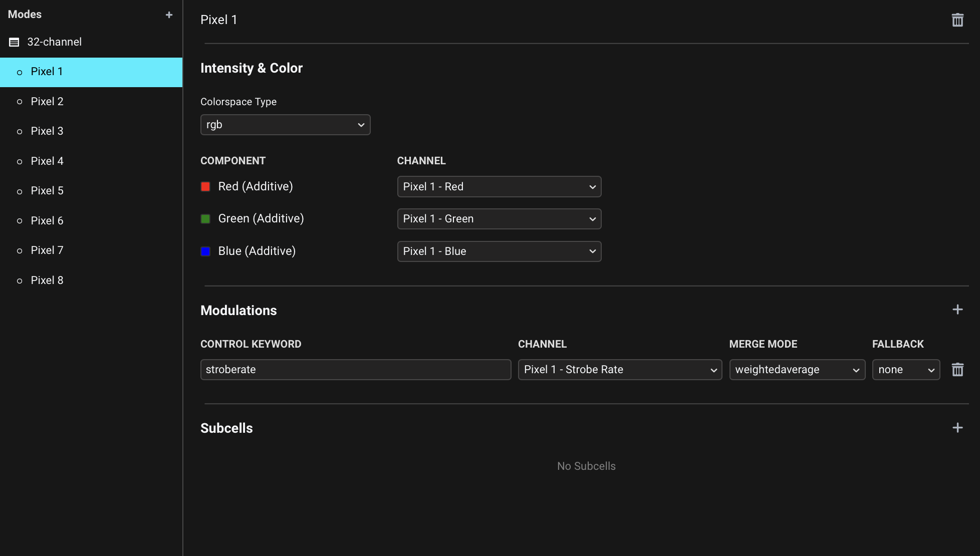980x556 pixels.
Task: Click the Subcells section heading
Action: tap(226, 428)
